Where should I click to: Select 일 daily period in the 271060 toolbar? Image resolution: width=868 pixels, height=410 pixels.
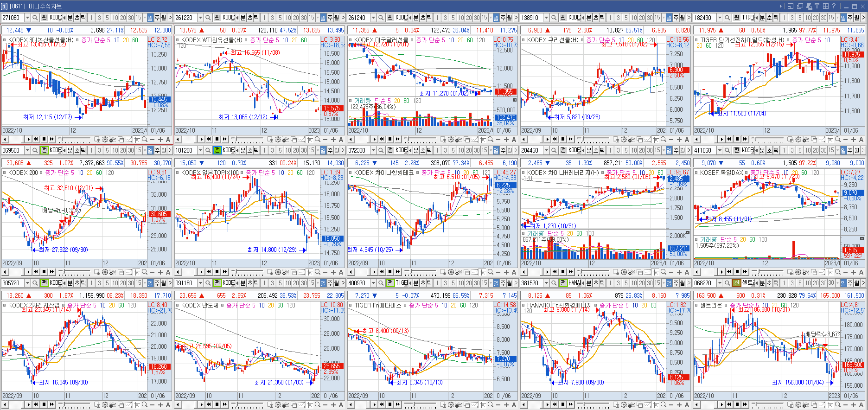pos(150,18)
